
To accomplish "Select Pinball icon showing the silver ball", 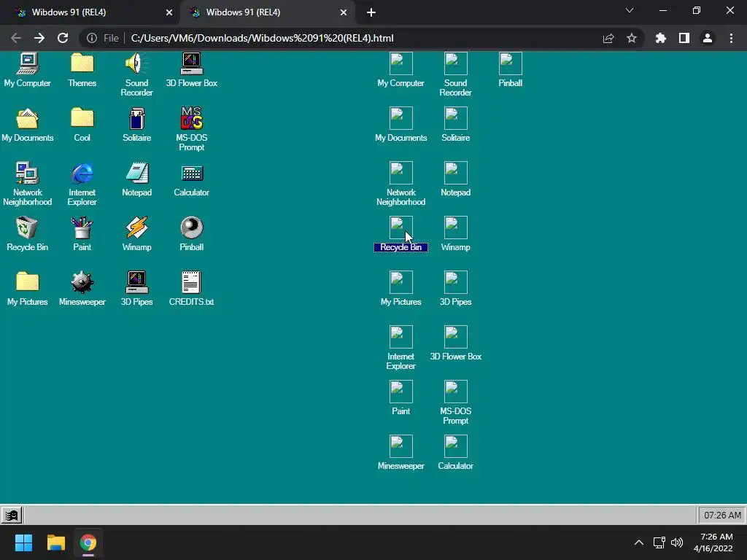I will click(192, 227).
